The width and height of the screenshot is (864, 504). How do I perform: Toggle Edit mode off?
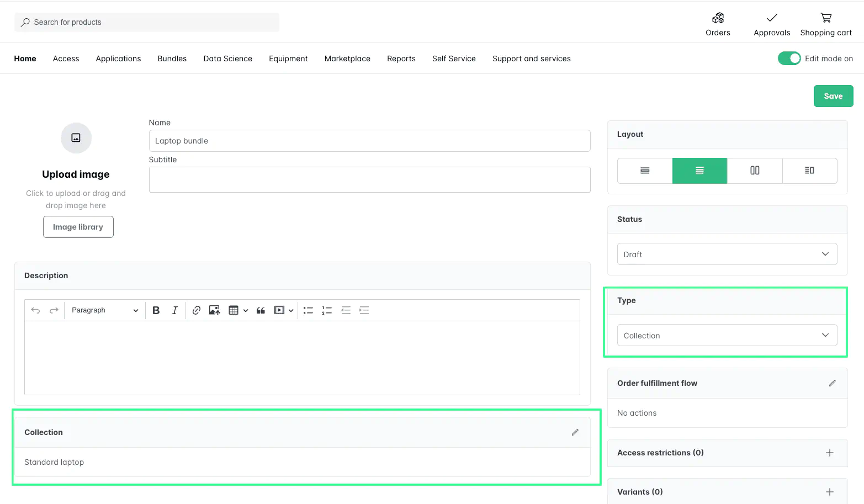pyautogui.click(x=789, y=58)
